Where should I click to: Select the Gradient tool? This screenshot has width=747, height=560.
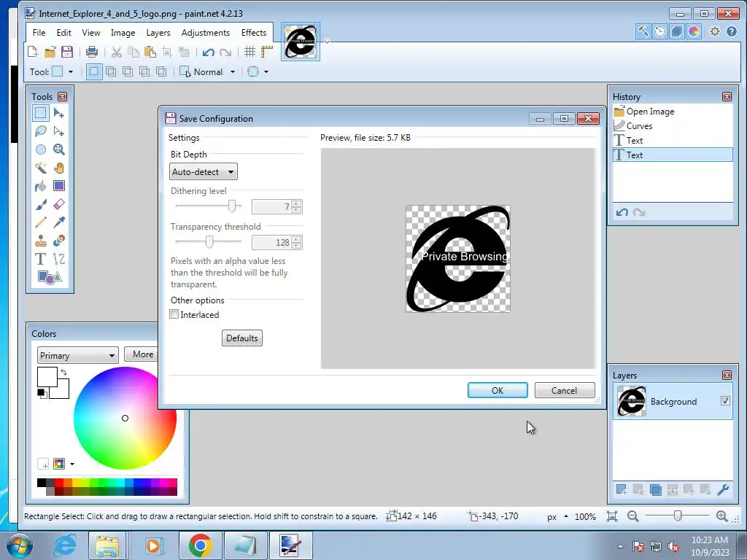click(59, 186)
